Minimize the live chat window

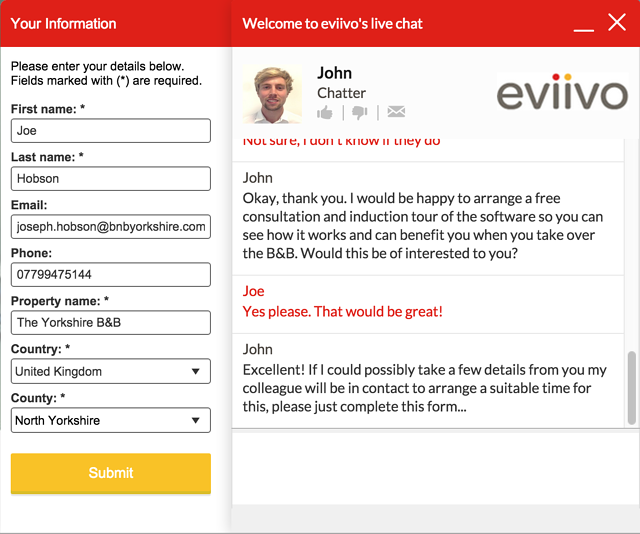click(583, 29)
